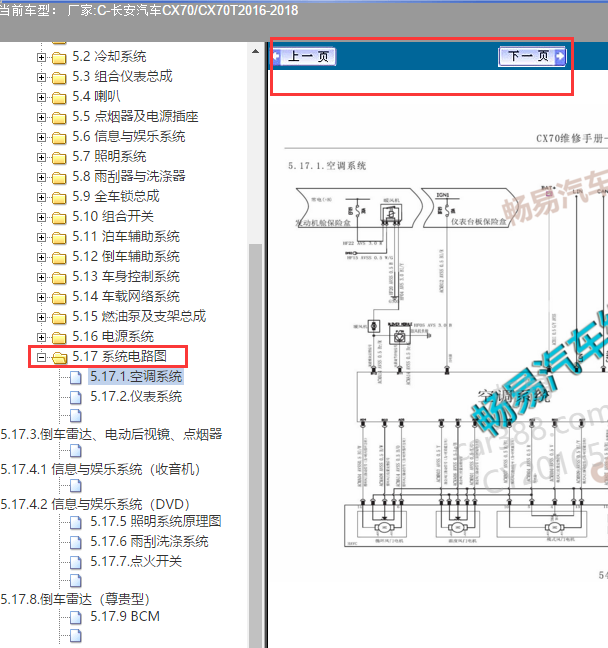Click the open folder icon for 5.17 系统电路图
608x648 pixels.
(60, 357)
